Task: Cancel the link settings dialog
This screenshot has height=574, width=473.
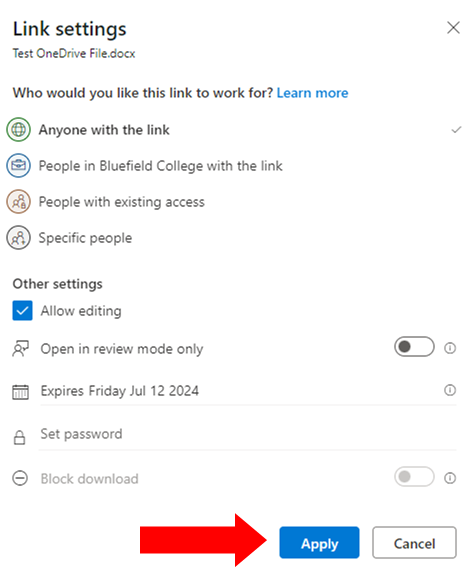Action: tap(414, 543)
